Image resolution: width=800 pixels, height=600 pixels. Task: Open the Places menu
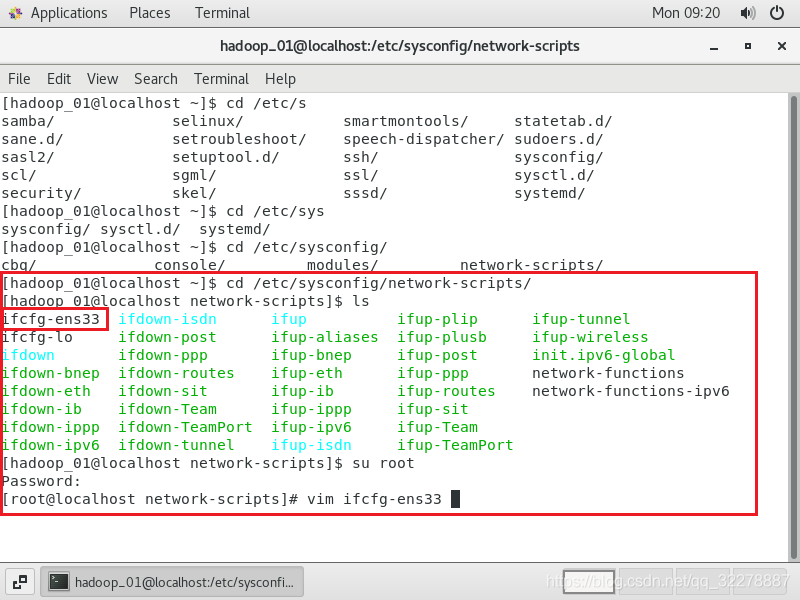149,13
